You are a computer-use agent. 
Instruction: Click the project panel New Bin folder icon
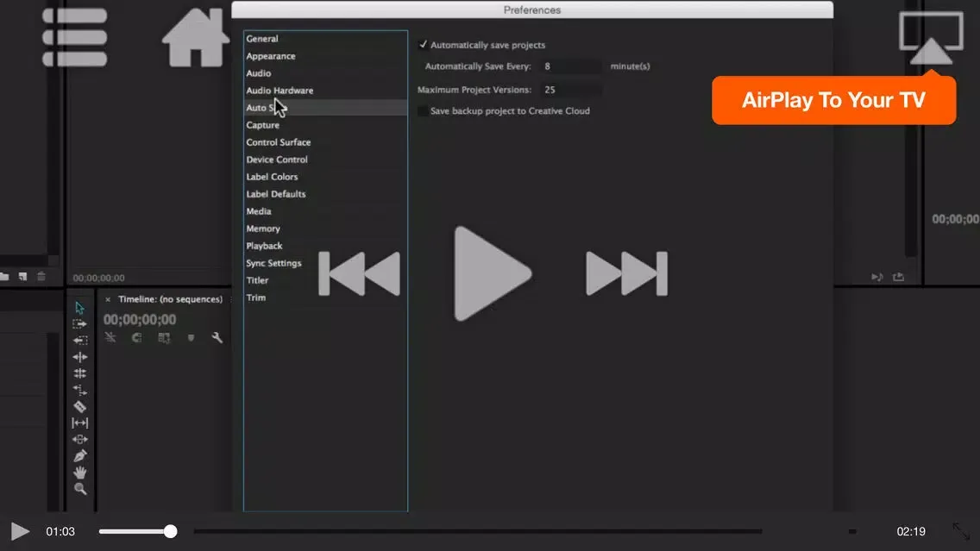point(4,276)
